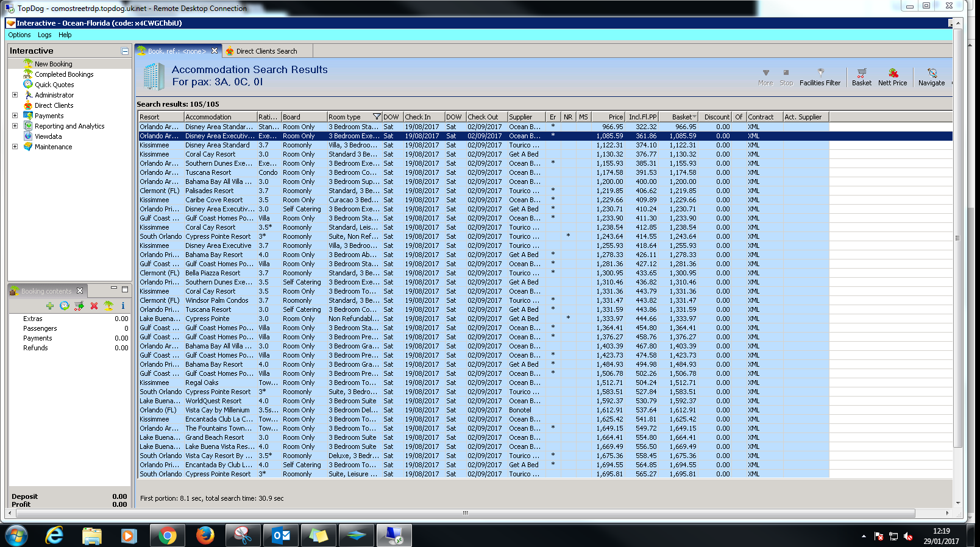
Task: Click the blue info icon
Action: pyautogui.click(x=123, y=306)
